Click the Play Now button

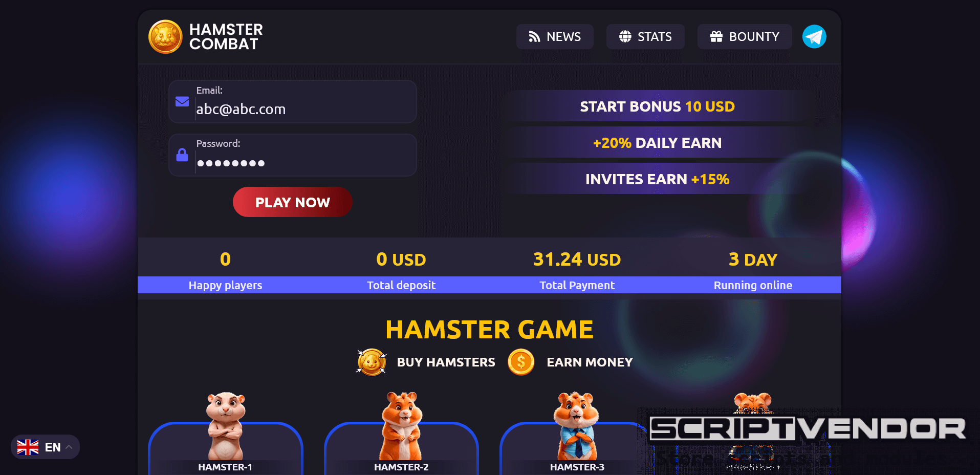pos(293,202)
